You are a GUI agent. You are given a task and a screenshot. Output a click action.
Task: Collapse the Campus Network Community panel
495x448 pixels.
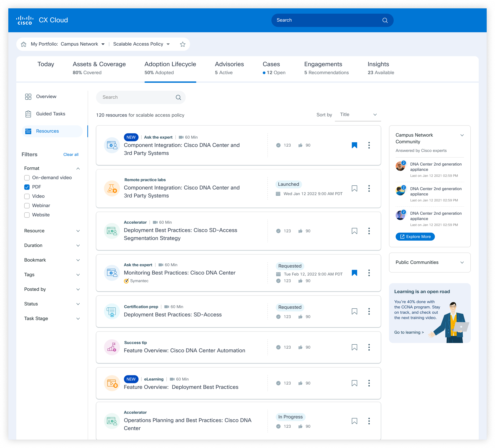[462, 135]
